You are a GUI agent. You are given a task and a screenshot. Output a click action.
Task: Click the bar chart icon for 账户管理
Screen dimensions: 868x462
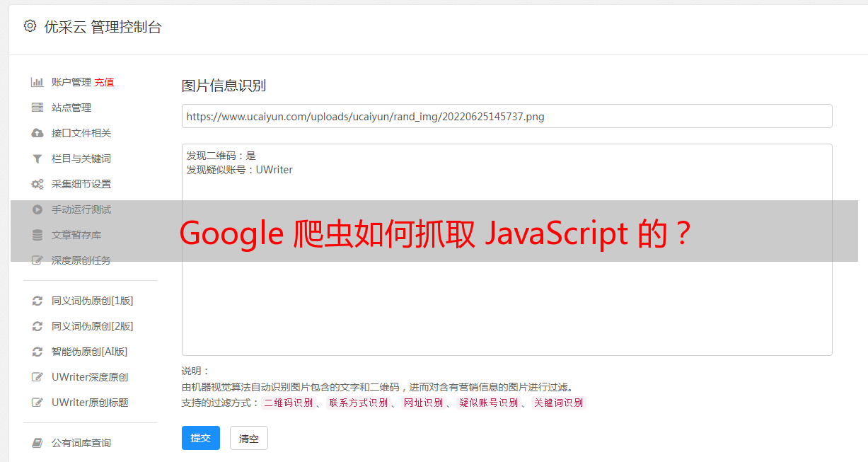[x=37, y=82]
